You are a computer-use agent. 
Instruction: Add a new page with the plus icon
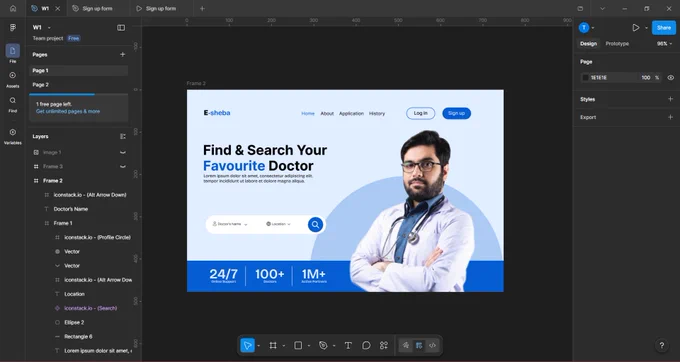coord(122,54)
